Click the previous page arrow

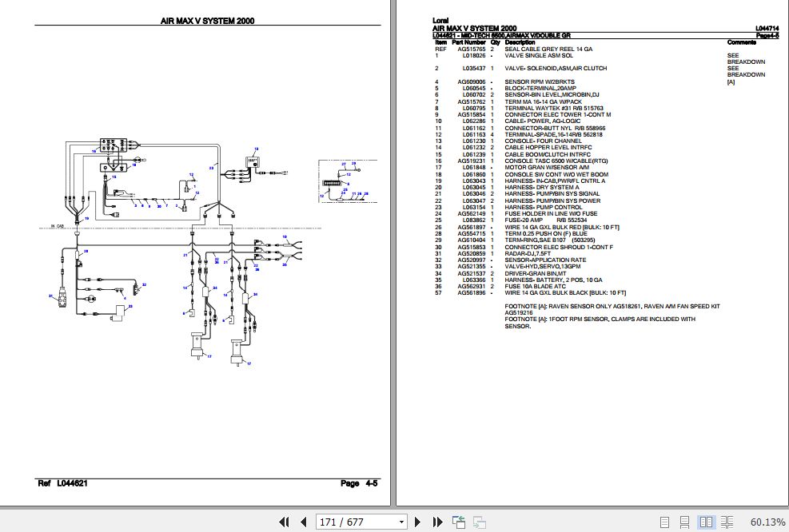[303, 522]
